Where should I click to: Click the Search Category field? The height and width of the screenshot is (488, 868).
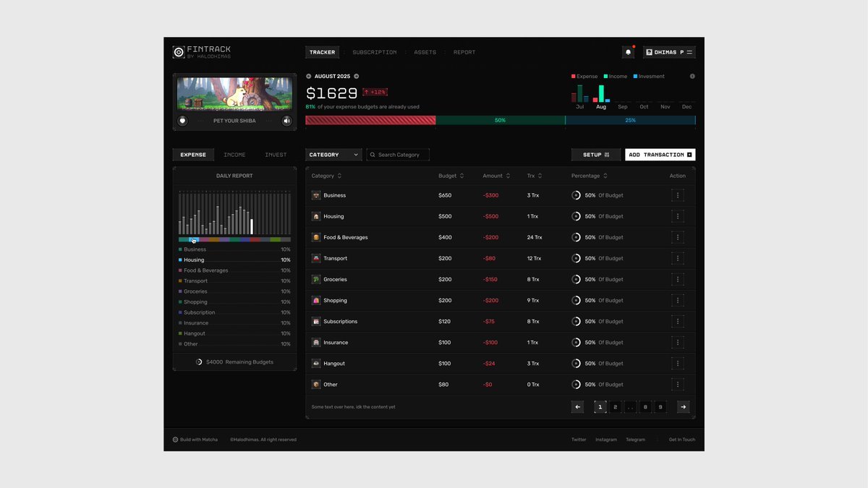pyautogui.click(x=399, y=155)
